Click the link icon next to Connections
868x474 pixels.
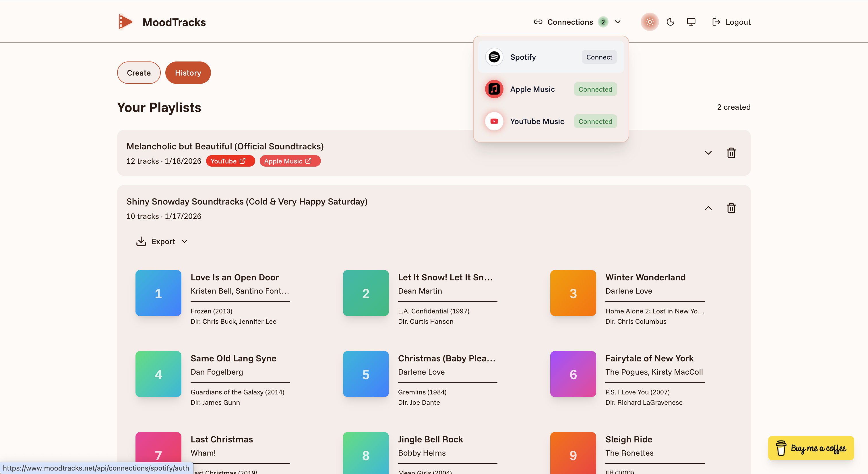pos(538,22)
